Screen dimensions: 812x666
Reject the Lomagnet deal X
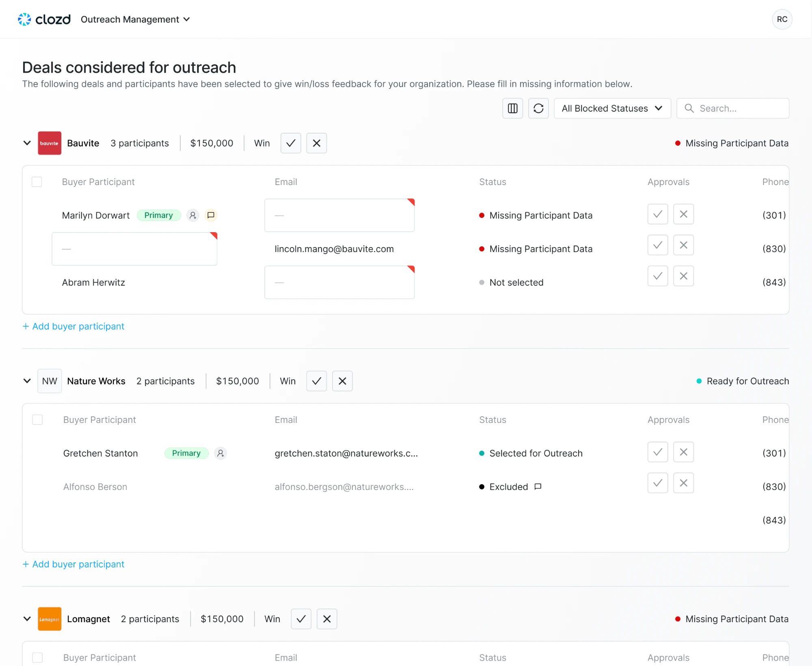click(327, 619)
